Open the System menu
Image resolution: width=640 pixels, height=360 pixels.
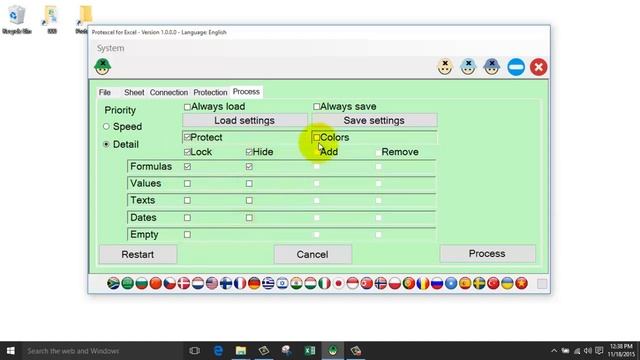pyautogui.click(x=111, y=48)
